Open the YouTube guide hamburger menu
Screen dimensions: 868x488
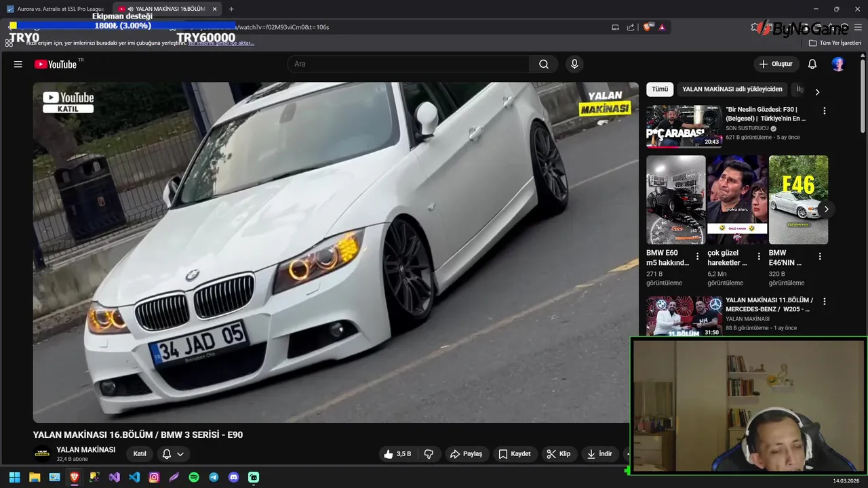click(x=18, y=64)
